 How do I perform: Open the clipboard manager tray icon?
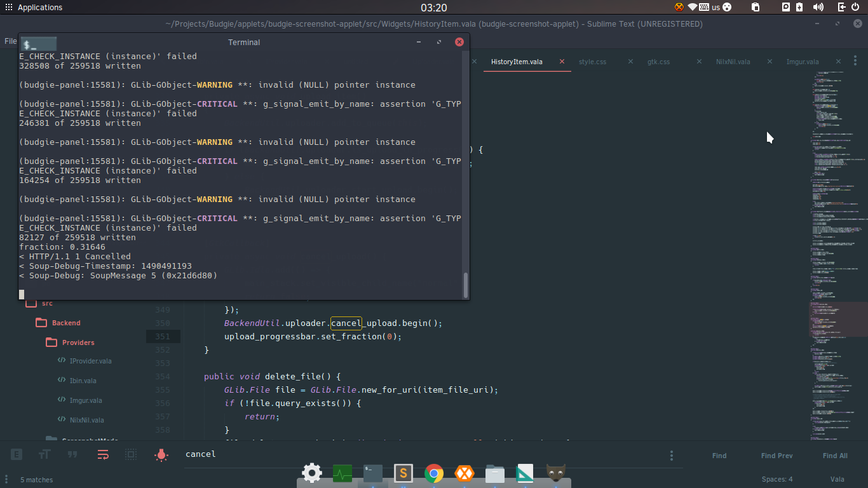click(755, 8)
